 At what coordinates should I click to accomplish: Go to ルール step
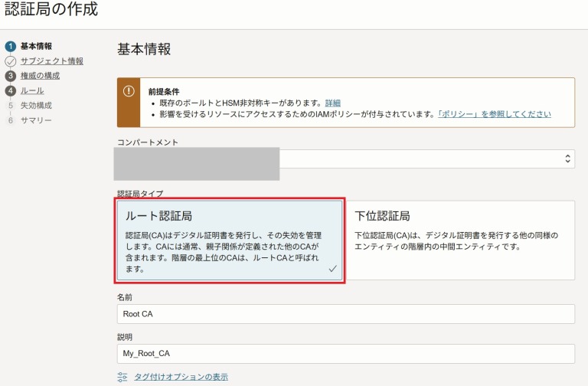tap(32, 91)
